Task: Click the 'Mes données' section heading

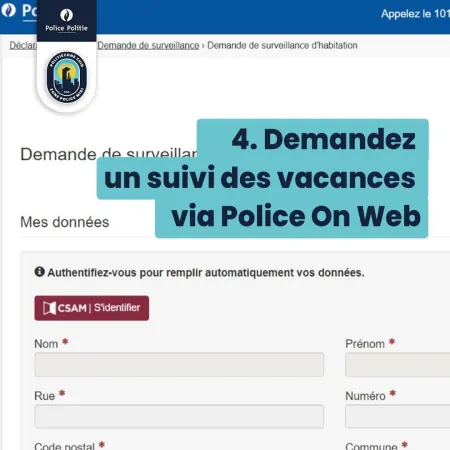Action: pos(65,222)
